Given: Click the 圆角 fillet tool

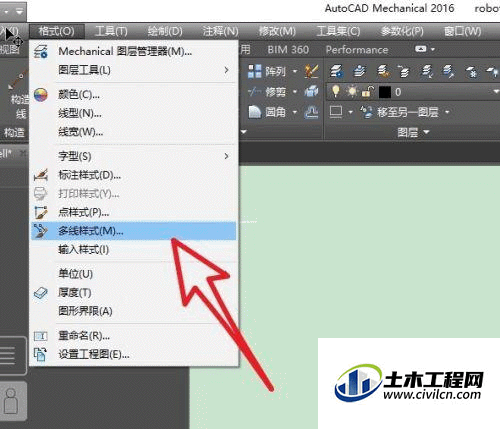Looking at the screenshot, I should (267, 112).
